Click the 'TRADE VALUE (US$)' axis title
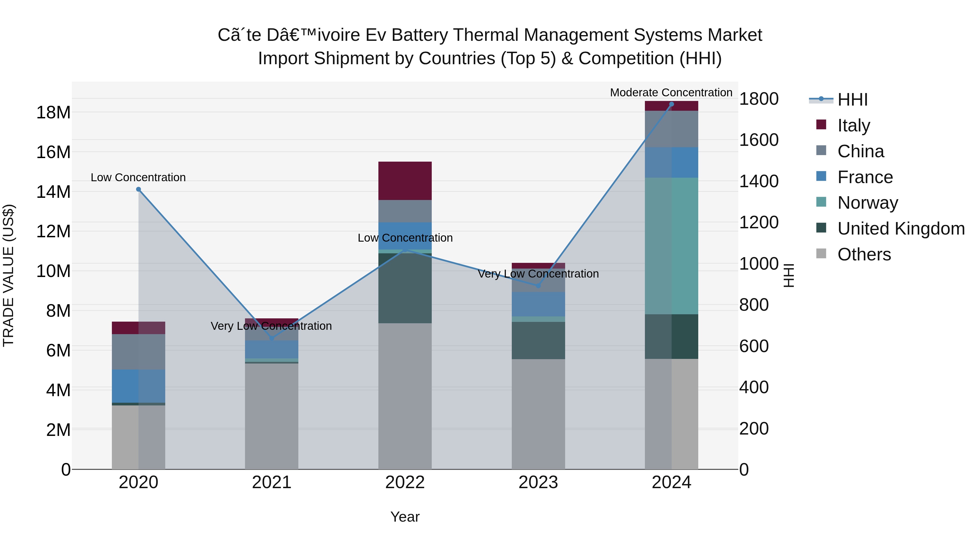980x551 pixels. point(8,275)
